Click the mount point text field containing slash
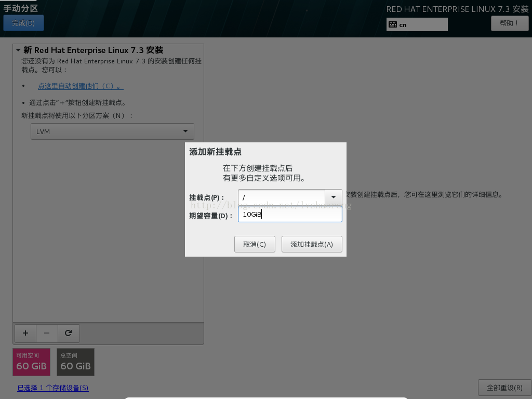 (282, 197)
